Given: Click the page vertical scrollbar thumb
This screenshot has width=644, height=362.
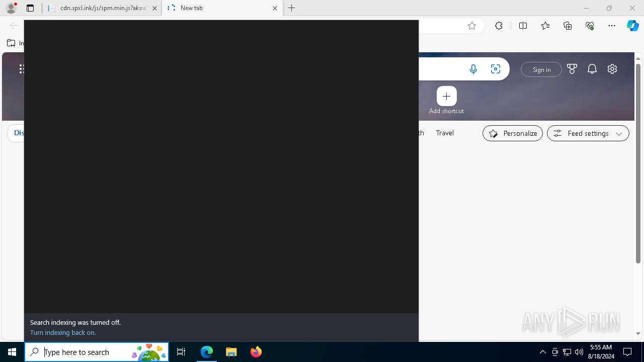Looking at the screenshot, I should click(x=638, y=162).
